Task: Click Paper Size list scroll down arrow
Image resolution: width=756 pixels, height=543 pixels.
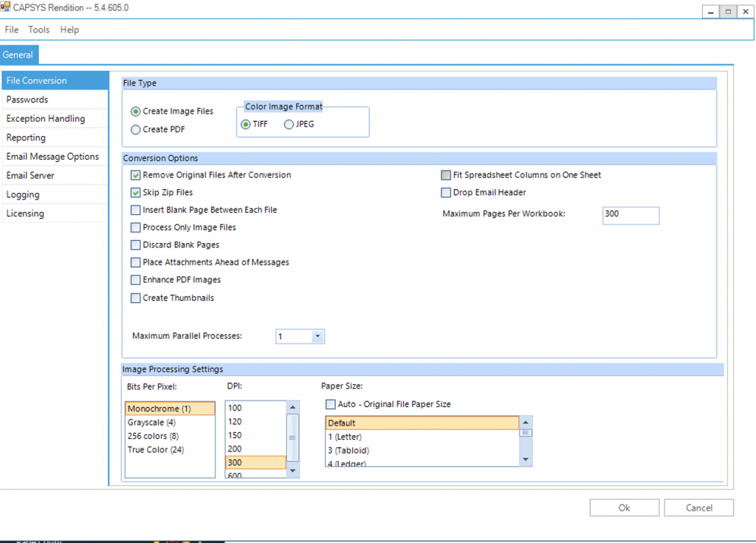Action: click(x=526, y=460)
